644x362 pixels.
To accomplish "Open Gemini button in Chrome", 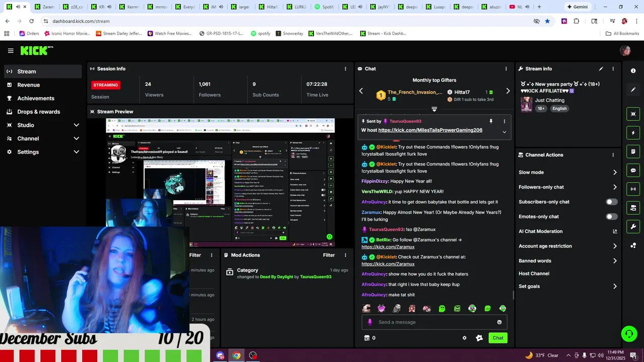I will click(x=577, y=7).
